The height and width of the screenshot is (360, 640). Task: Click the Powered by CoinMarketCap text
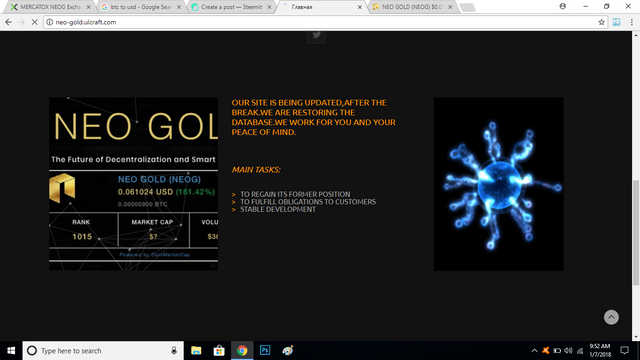coord(154,255)
